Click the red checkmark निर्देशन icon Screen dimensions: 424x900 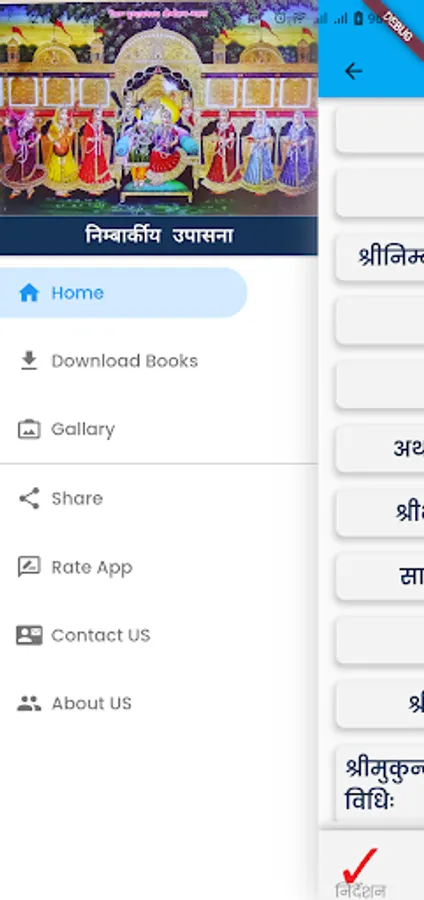coord(360,866)
